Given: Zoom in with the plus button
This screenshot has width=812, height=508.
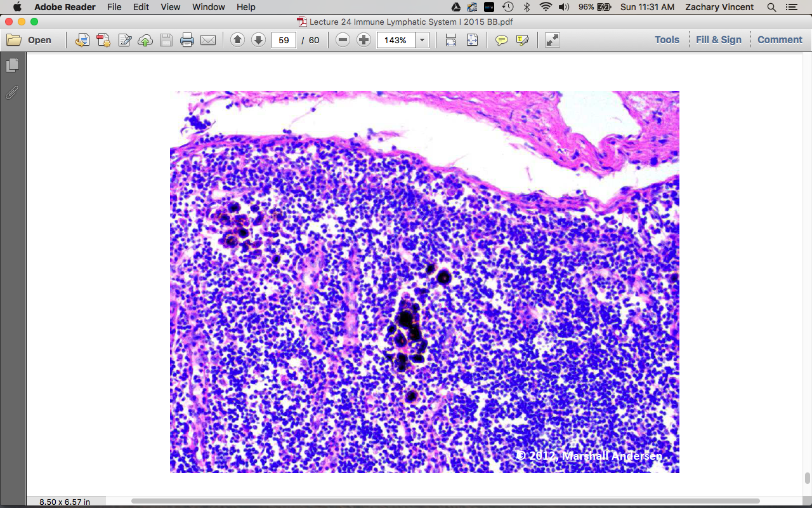Looking at the screenshot, I should pos(363,40).
